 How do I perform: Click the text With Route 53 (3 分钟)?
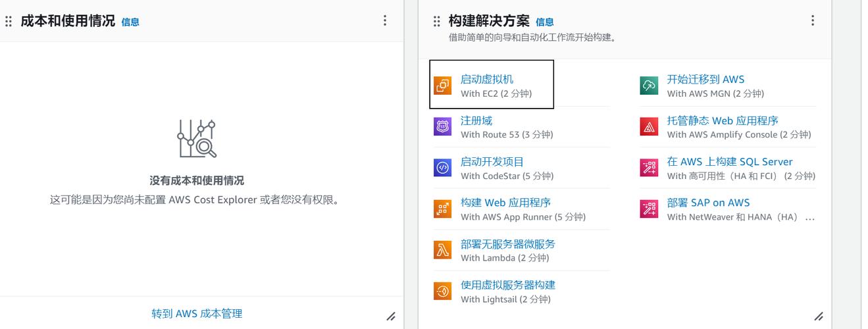pos(507,134)
